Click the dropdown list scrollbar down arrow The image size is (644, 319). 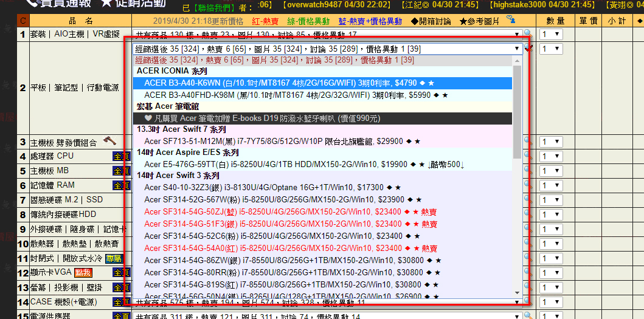click(517, 293)
